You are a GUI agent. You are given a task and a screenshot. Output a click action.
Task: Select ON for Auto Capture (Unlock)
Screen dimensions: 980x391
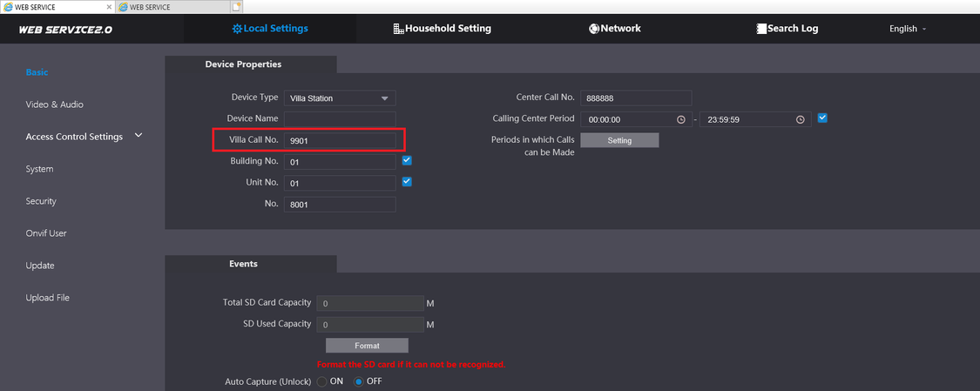coord(322,381)
